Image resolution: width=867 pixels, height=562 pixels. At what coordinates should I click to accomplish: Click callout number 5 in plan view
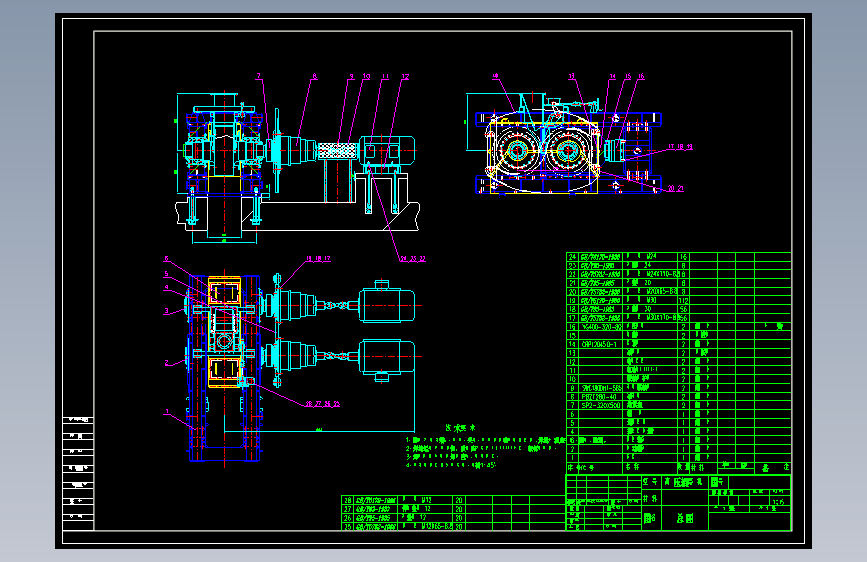coord(166,274)
